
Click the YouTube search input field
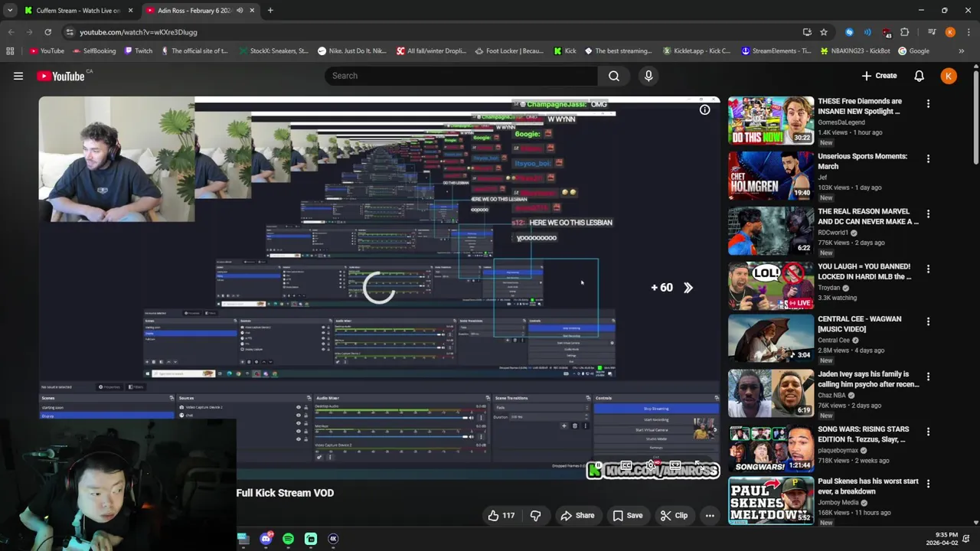[x=462, y=76]
